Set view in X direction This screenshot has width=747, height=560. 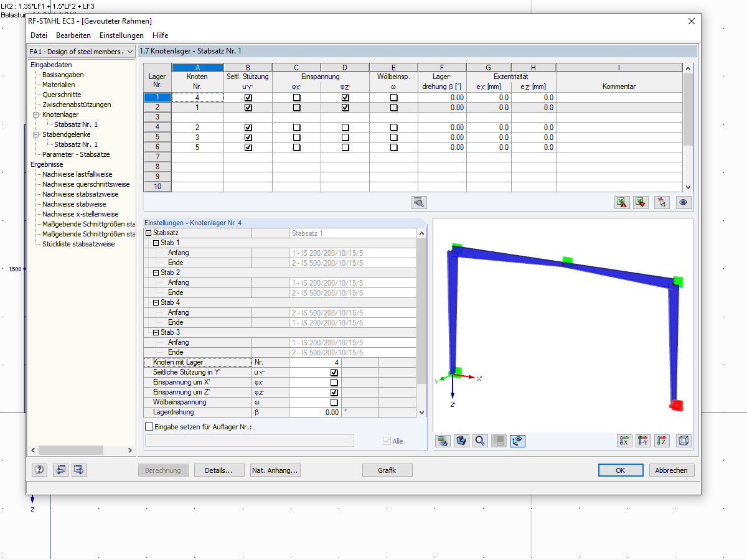point(624,441)
